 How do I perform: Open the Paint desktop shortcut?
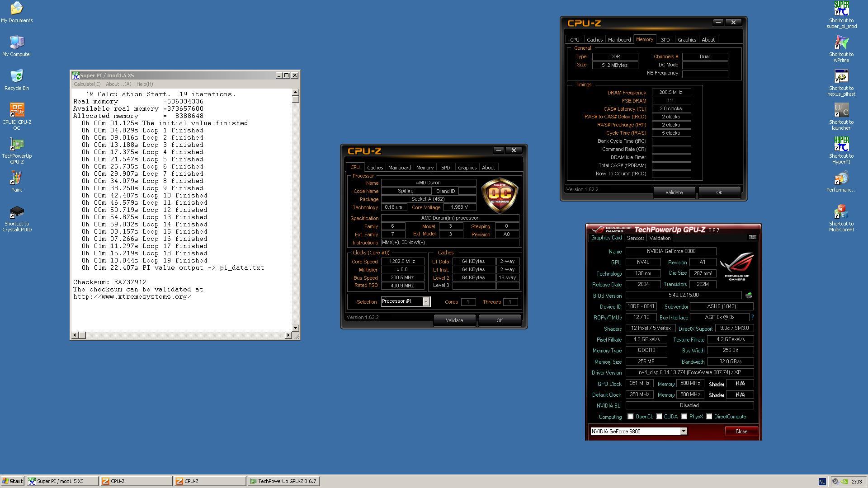pyautogui.click(x=17, y=181)
